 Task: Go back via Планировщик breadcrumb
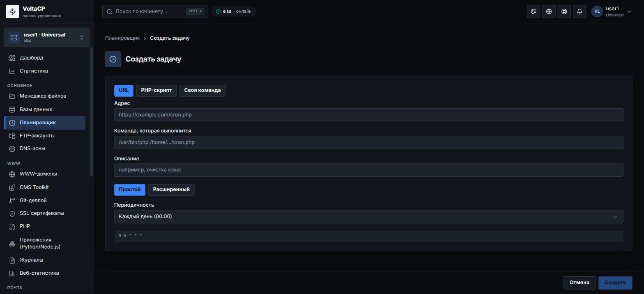coord(122,38)
